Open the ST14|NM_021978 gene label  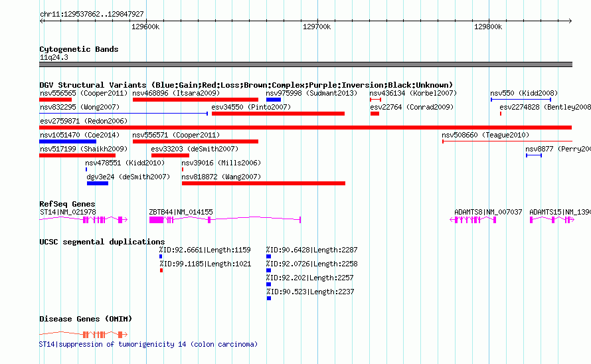pyautogui.click(x=68, y=213)
